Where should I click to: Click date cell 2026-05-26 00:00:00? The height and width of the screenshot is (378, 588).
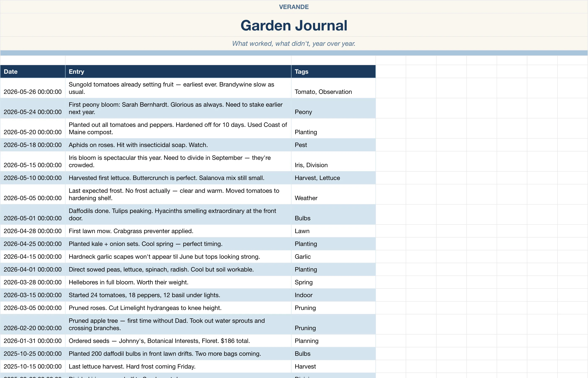33,88
